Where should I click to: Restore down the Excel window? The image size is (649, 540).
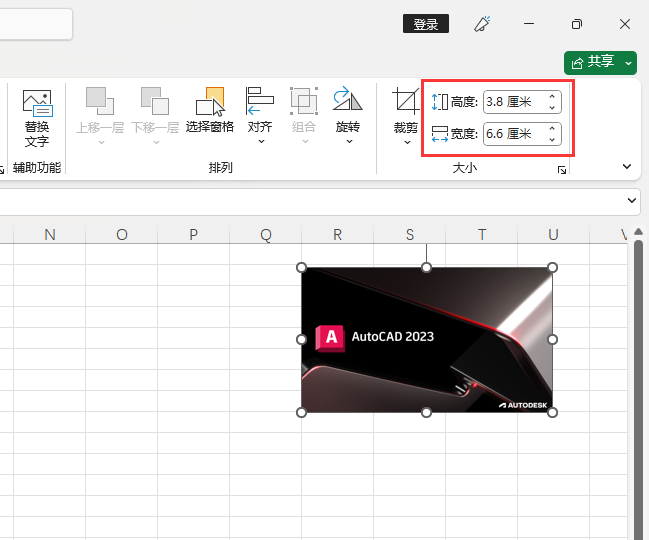(577, 24)
